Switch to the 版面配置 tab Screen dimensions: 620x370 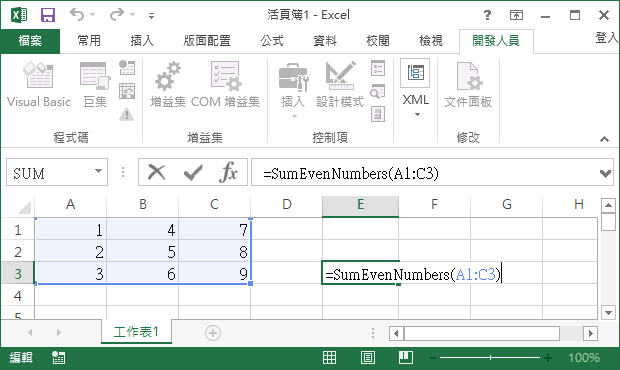click(x=207, y=41)
